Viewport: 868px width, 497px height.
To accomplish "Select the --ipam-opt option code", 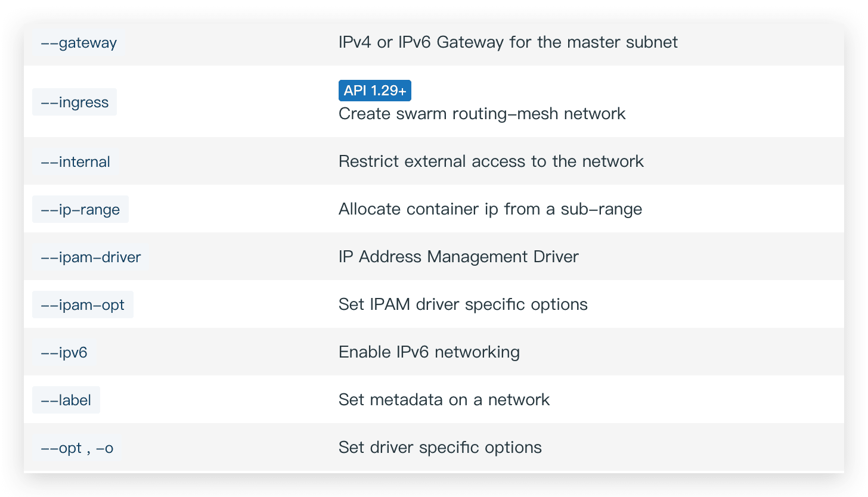I will point(83,305).
